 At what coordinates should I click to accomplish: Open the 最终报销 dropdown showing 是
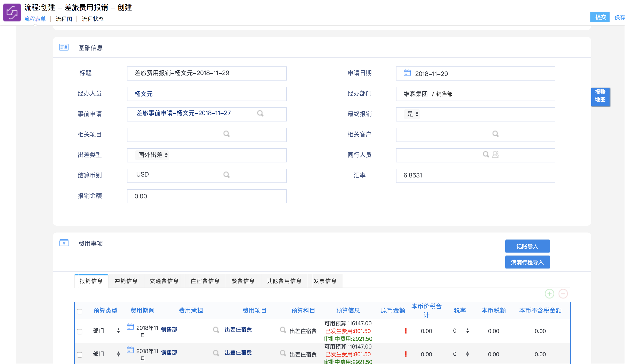point(412,114)
